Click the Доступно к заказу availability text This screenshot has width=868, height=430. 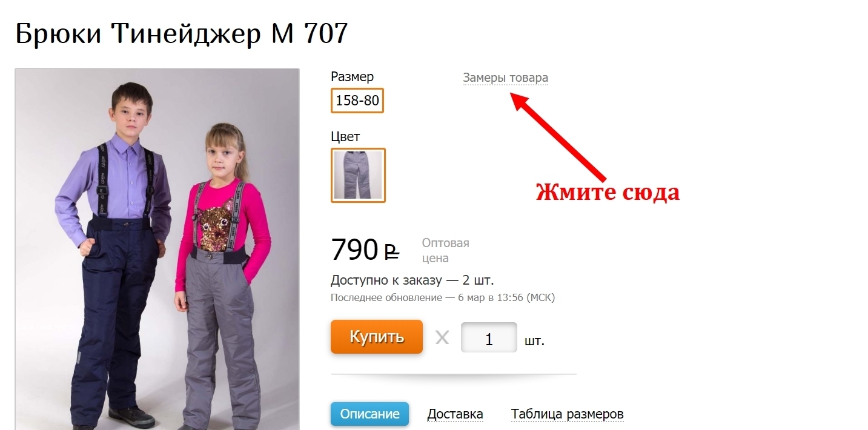[x=412, y=280]
